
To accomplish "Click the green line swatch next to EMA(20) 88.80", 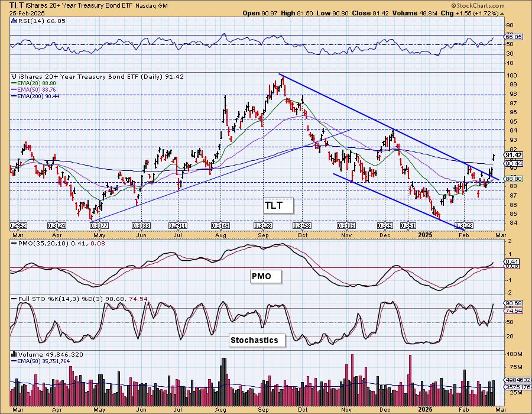I will point(14,83).
